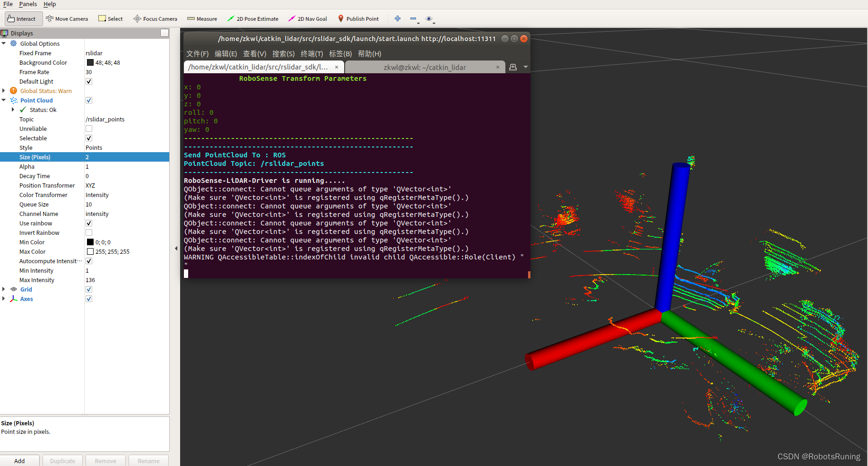
Task: Click the Axes display icon
Action: click(14, 299)
